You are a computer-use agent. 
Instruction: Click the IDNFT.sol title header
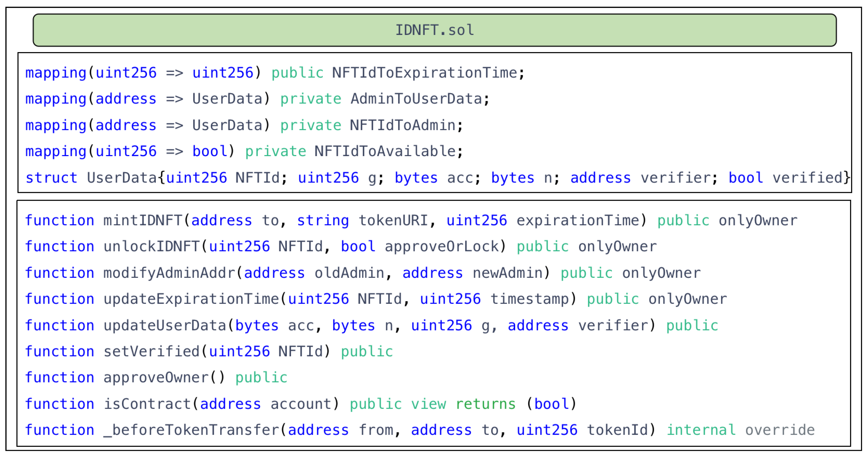(434, 30)
